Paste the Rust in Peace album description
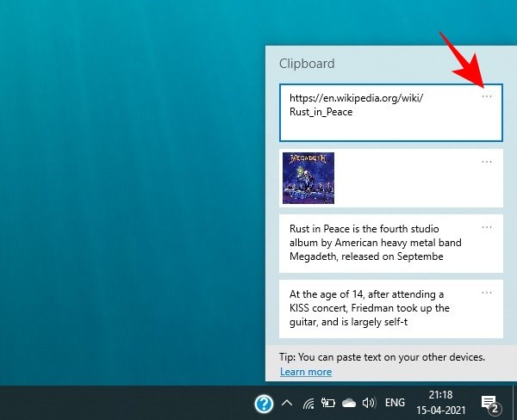Viewport: 517px width, 420px height. 379,244
